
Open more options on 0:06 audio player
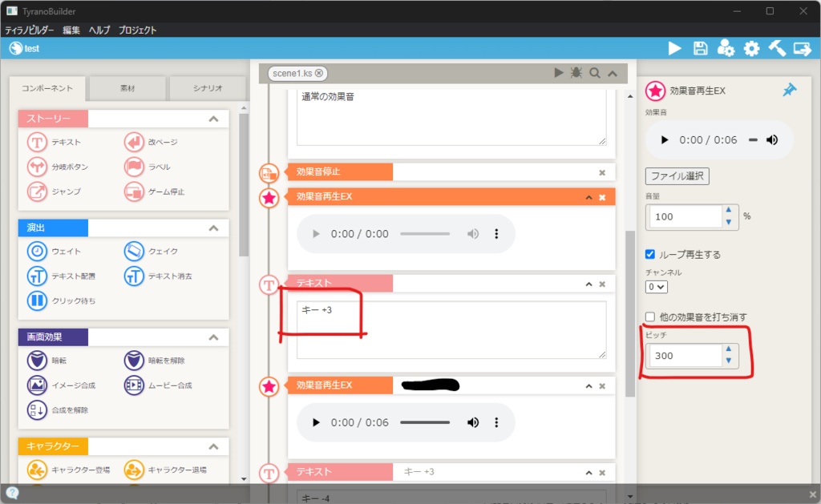click(x=496, y=422)
